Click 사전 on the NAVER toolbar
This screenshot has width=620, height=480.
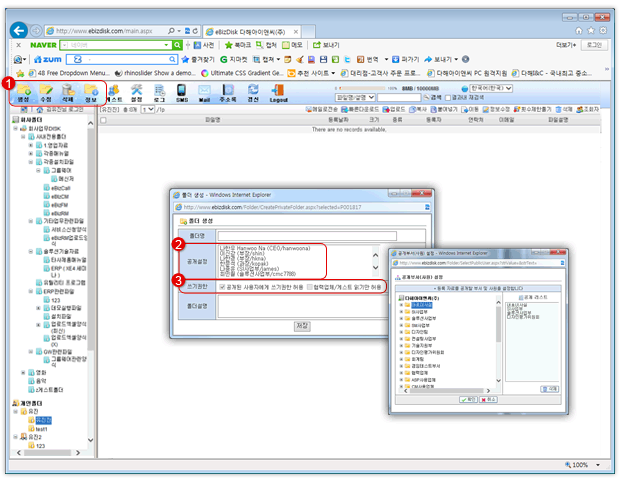[x=204, y=45]
